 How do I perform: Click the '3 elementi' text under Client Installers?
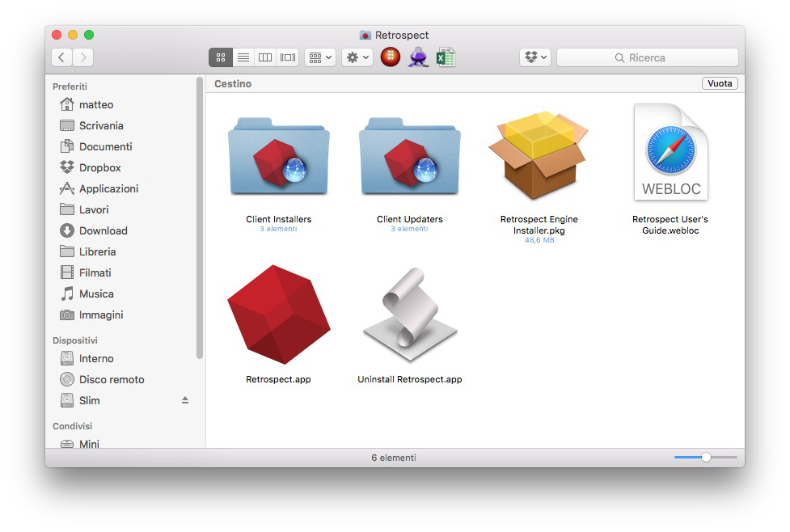click(x=279, y=229)
